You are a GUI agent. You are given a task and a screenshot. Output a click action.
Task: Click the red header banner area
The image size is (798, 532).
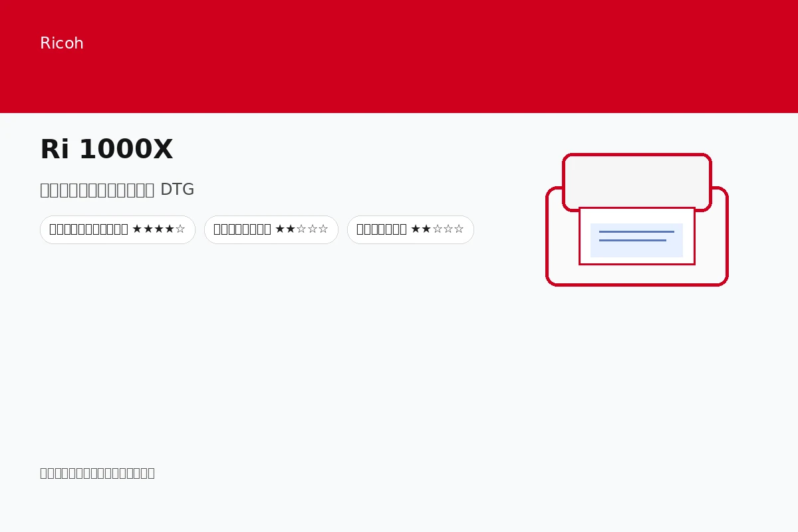tap(399, 57)
